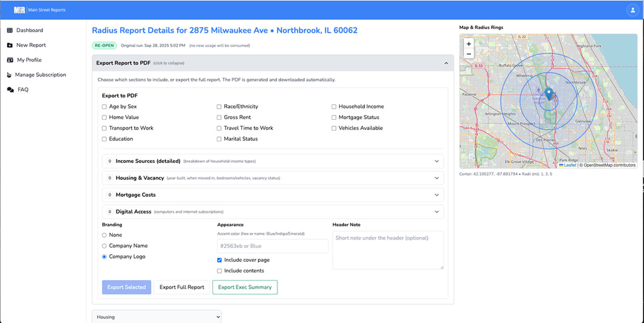Click the RE-OPEN badge
This screenshot has width=644, height=323.
pyautogui.click(x=104, y=45)
